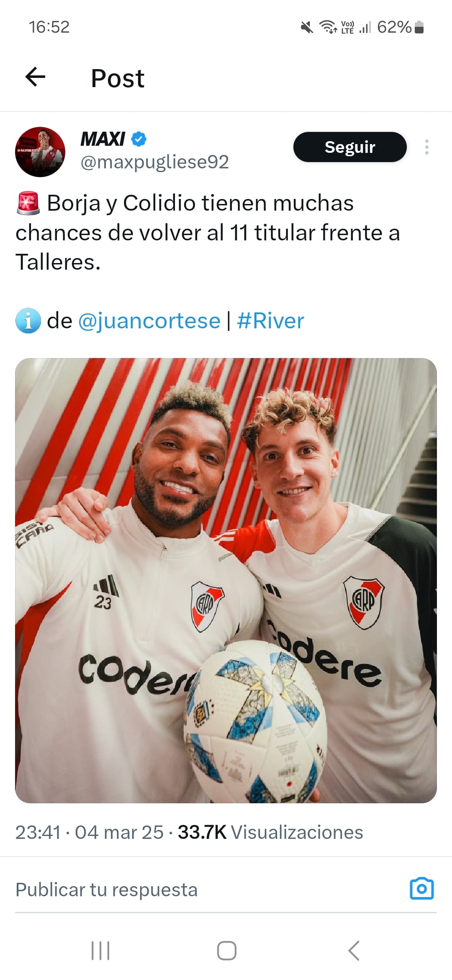The width and height of the screenshot is (452, 980).
Task: Open the photo of the two players
Action: tap(226, 580)
